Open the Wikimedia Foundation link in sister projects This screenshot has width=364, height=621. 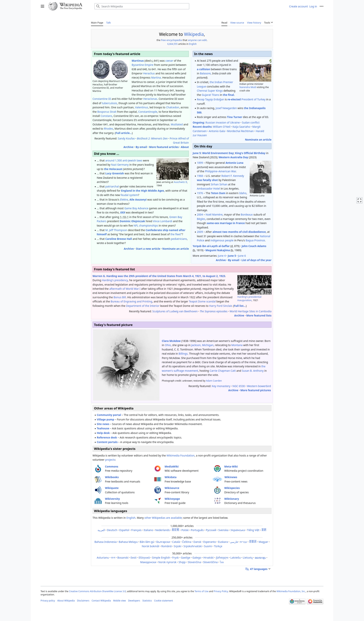(181, 455)
